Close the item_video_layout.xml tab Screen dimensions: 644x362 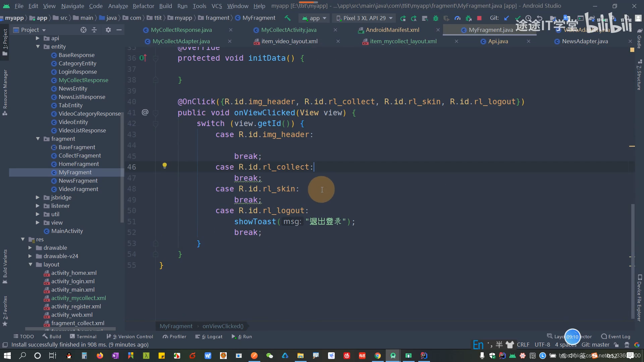tap(338, 41)
